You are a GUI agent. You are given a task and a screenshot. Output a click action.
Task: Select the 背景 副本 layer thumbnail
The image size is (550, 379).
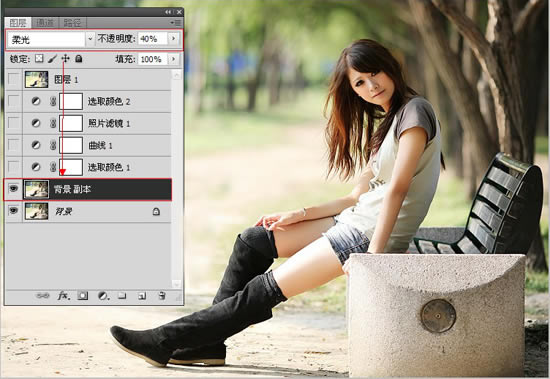(x=36, y=189)
